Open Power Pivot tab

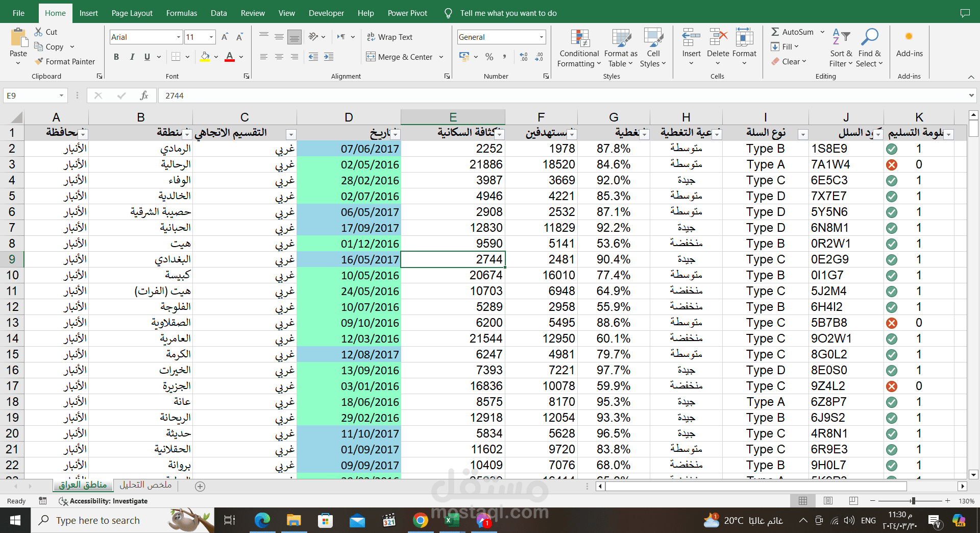click(x=407, y=13)
